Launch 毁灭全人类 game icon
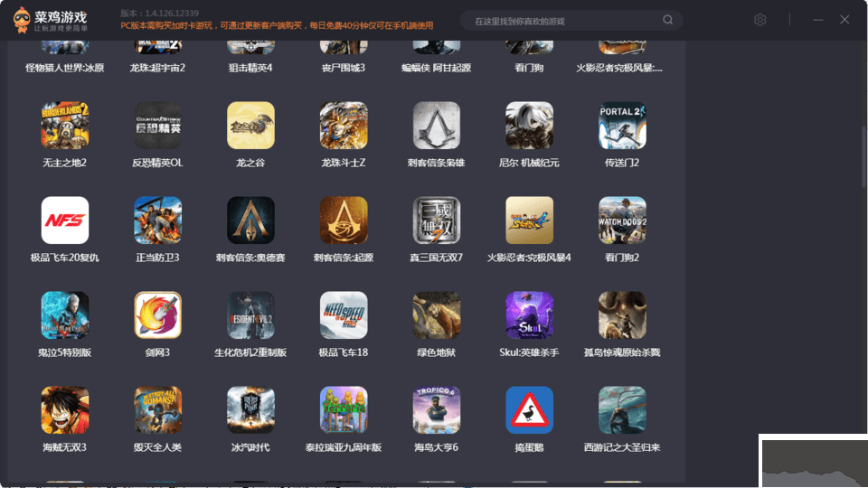 (157, 410)
